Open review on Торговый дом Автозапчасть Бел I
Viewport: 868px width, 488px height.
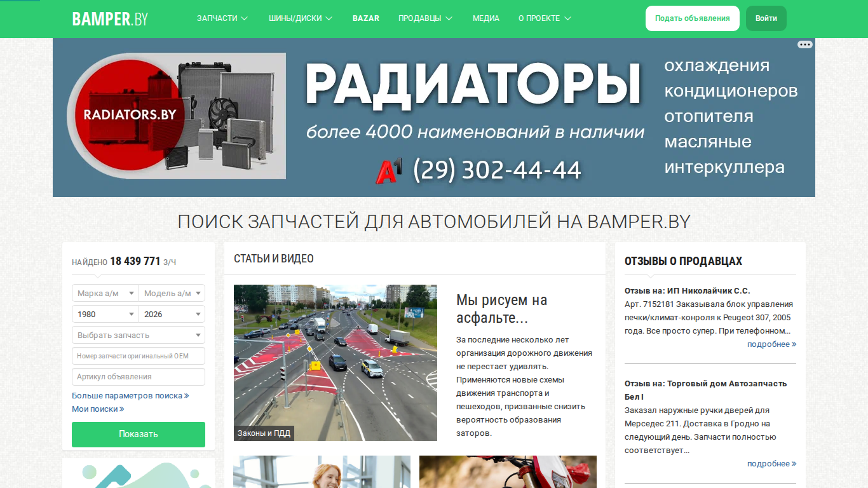[x=705, y=390]
